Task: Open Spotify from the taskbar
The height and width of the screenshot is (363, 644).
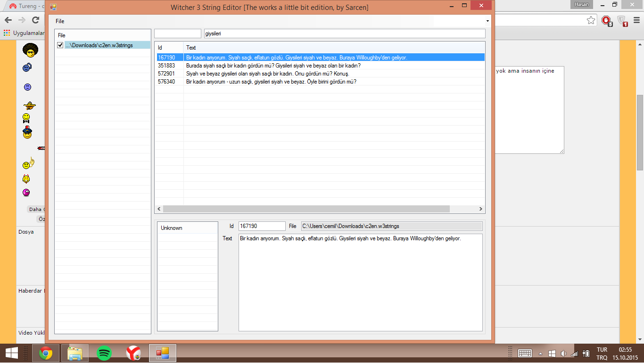Action: coord(104,353)
